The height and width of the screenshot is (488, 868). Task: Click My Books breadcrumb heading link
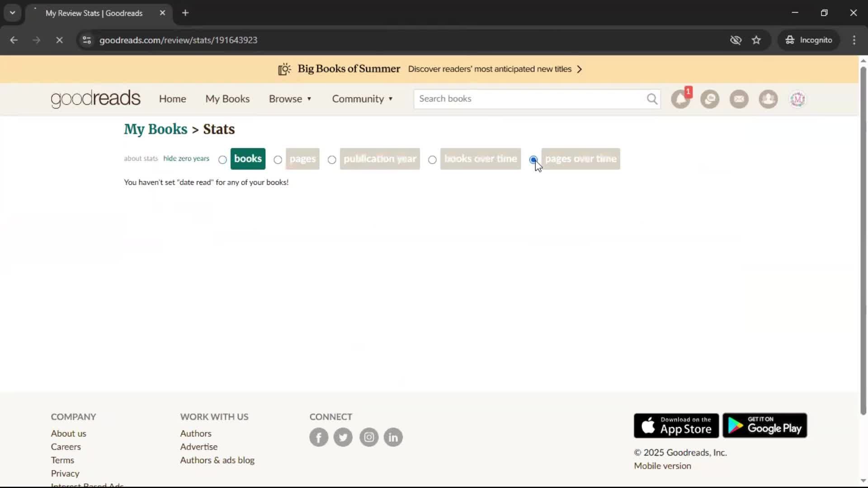coord(156,129)
